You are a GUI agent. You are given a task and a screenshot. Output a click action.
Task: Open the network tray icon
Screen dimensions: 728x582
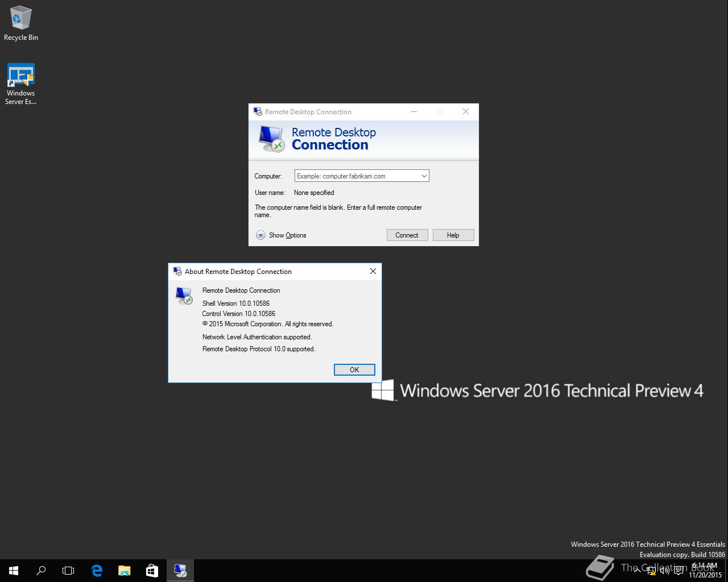pyautogui.click(x=651, y=571)
